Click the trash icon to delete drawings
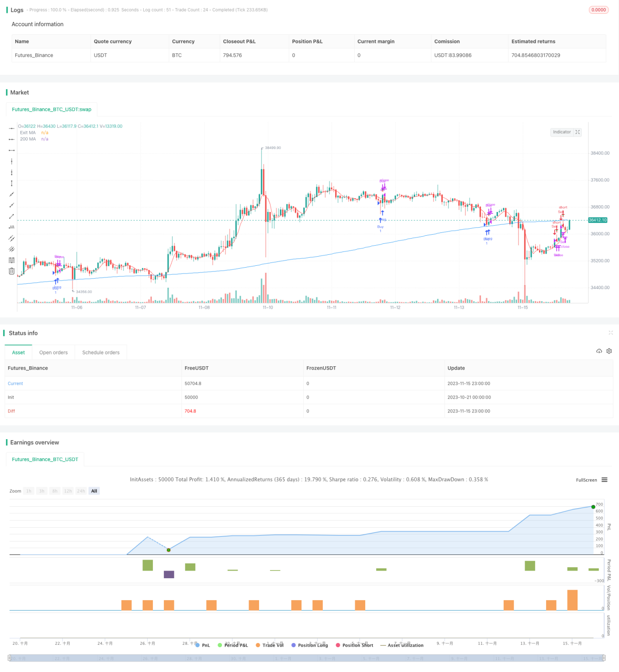Viewport: 619px width, 672px height. 11,271
